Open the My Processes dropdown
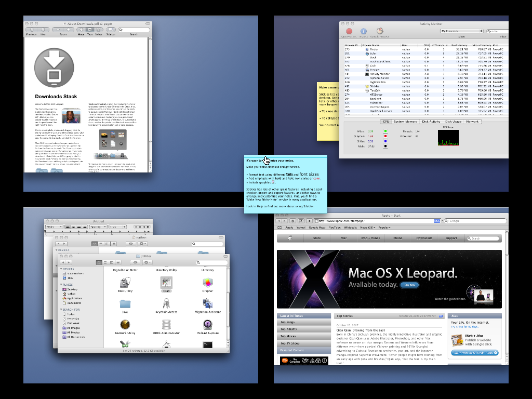The width and height of the screenshot is (532, 399). tap(462, 31)
